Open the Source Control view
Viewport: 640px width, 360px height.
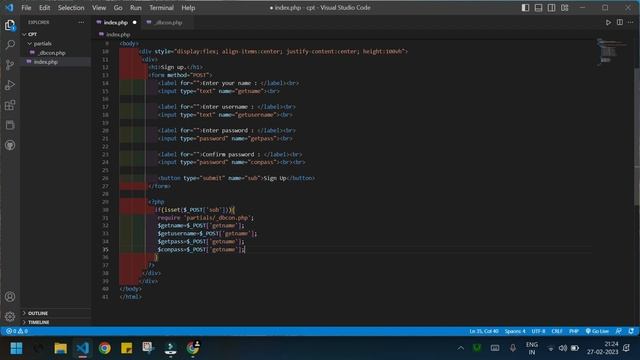click(x=10, y=64)
